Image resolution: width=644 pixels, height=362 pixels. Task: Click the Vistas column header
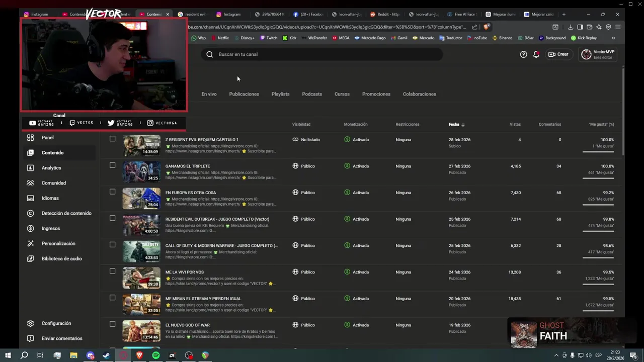(x=515, y=124)
